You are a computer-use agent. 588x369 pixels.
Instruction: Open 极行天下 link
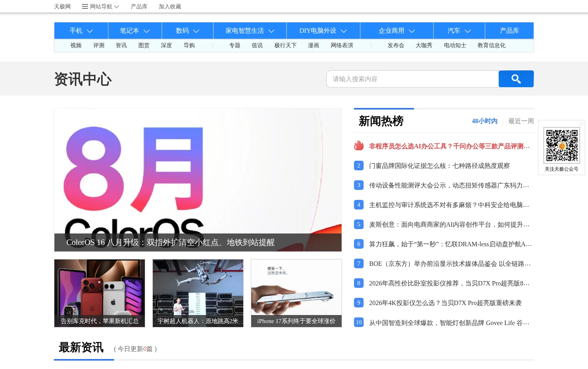pyautogui.click(x=286, y=46)
